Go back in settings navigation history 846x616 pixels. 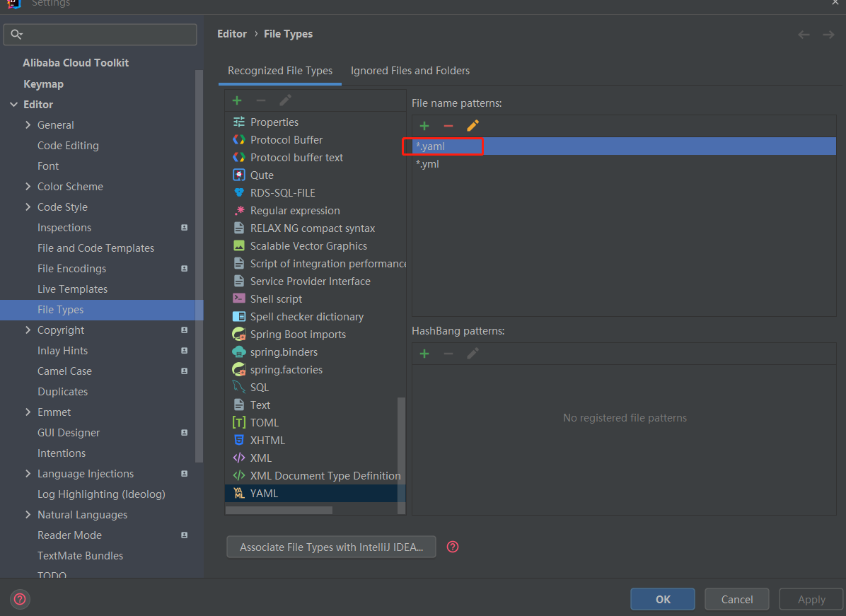point(804,35)
